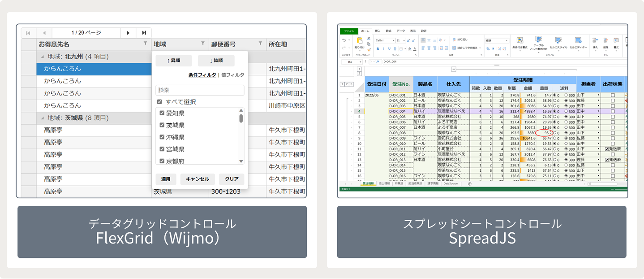This screenshot has width=644, height=279.
Task: Uncheck 茨城県 in filter list
Action: tap(162, 125)
